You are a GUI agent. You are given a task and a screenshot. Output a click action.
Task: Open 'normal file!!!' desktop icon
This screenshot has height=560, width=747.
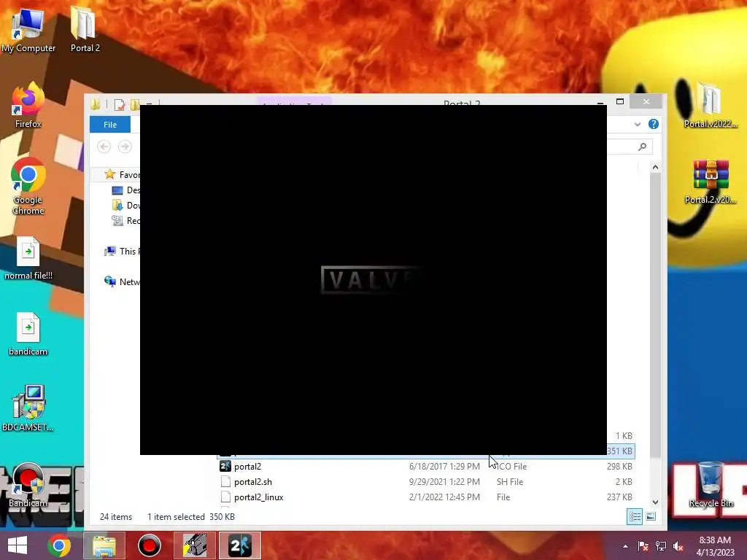(28, 258)
